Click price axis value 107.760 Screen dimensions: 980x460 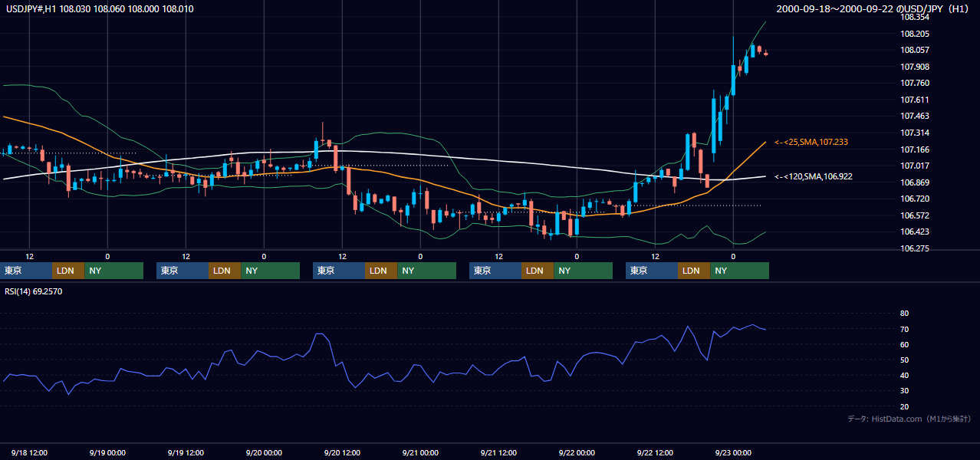916,83
